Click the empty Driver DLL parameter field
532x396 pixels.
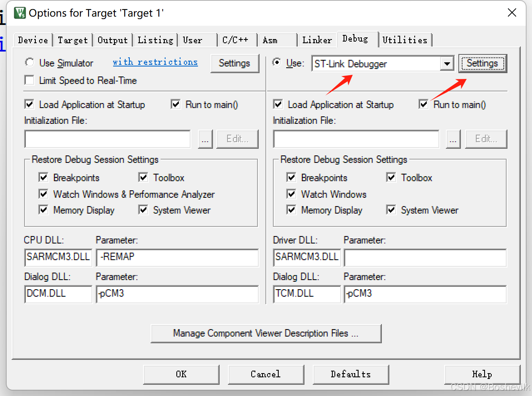tap(425, 258)
